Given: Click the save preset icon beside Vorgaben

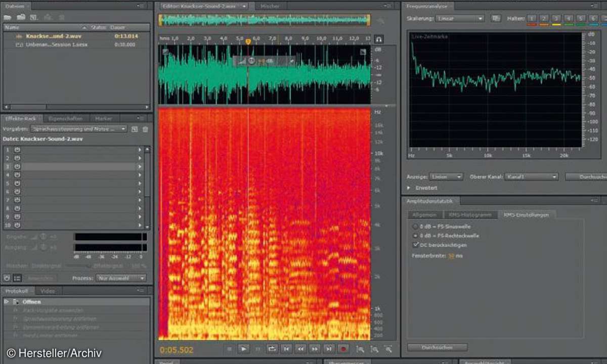Looking at the screenshot, I should coord(135,129).
